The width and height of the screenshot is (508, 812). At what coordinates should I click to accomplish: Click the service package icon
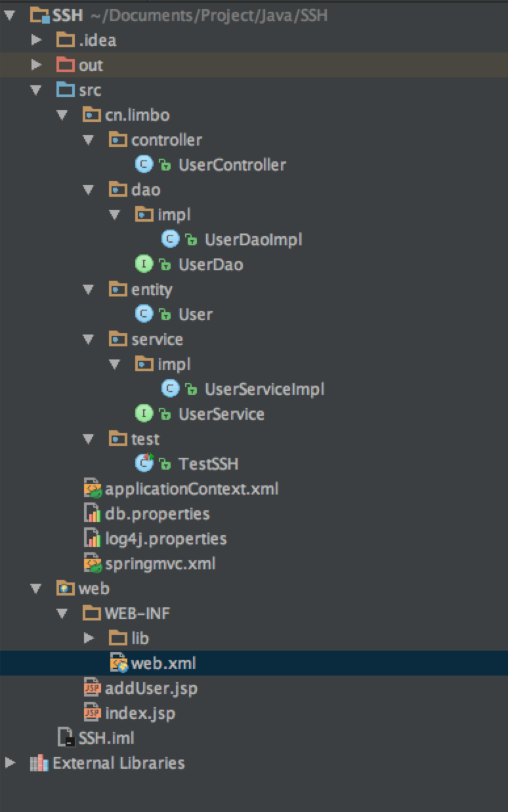117,339
